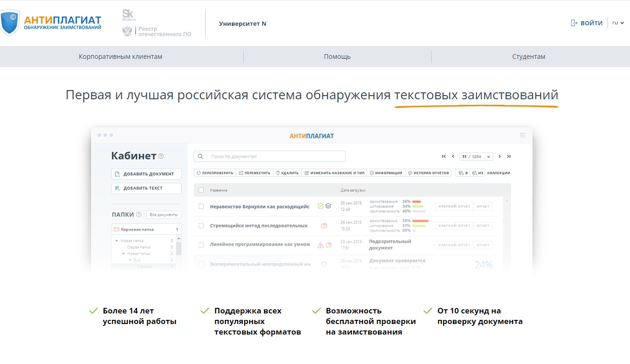
Task: Click the help icon next to ПАПКИ
Action: 138,215
